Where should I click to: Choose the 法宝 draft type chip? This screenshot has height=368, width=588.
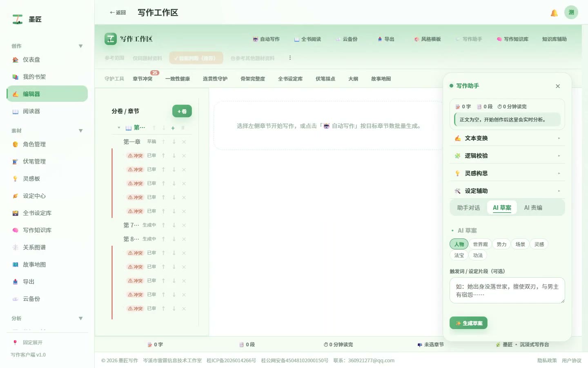tap(459, 255)
